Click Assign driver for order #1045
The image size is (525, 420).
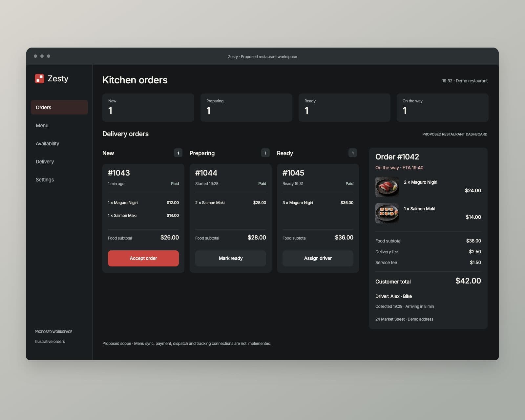[318, 258]
